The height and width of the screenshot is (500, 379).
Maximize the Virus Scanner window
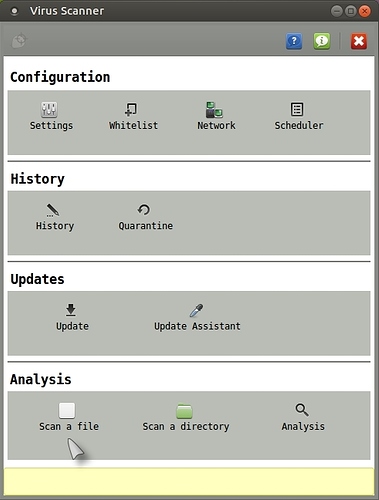[x=351, y=11]
